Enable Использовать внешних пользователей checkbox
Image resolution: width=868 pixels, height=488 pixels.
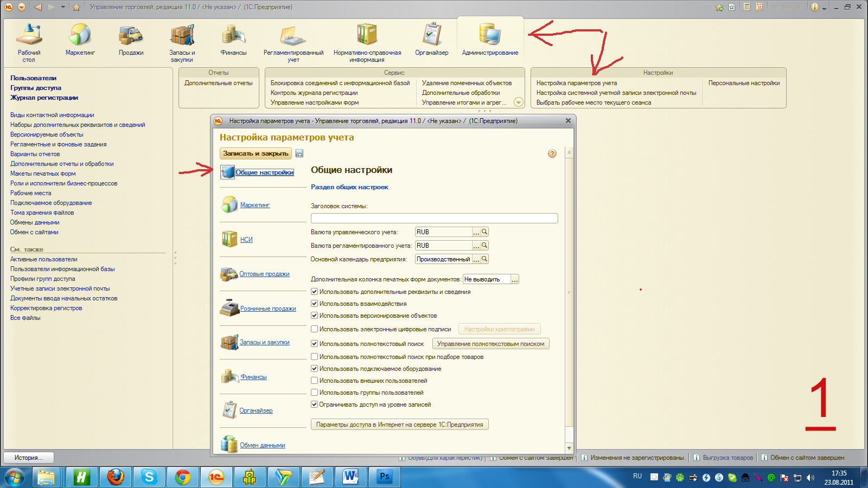tap(314, 381)
